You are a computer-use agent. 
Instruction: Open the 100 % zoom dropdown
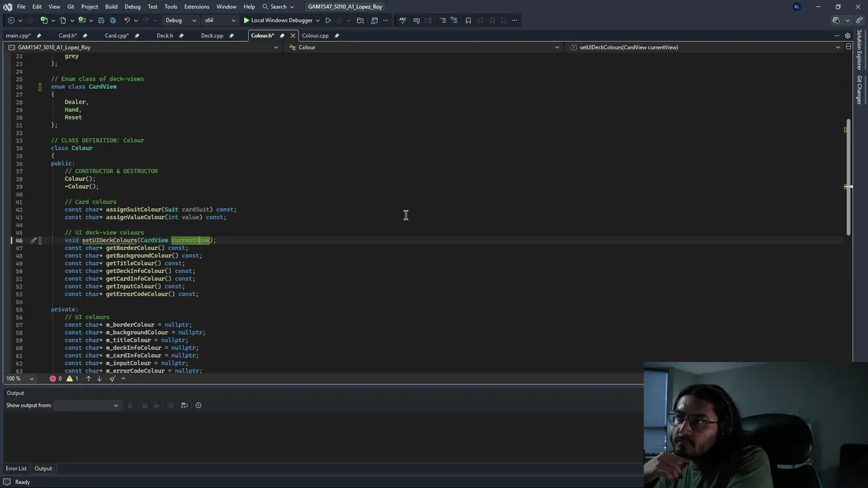pyautogui.click(x=20, y=379)
